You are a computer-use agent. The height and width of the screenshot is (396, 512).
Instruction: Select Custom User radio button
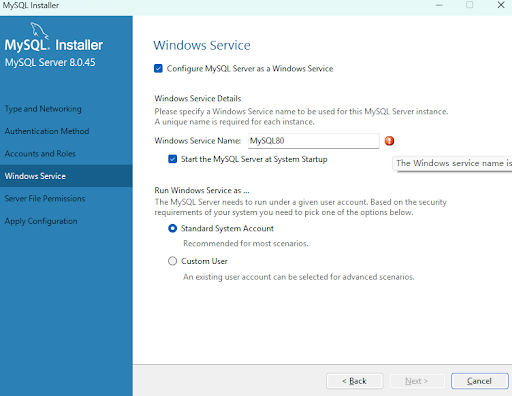click(172, 261)
